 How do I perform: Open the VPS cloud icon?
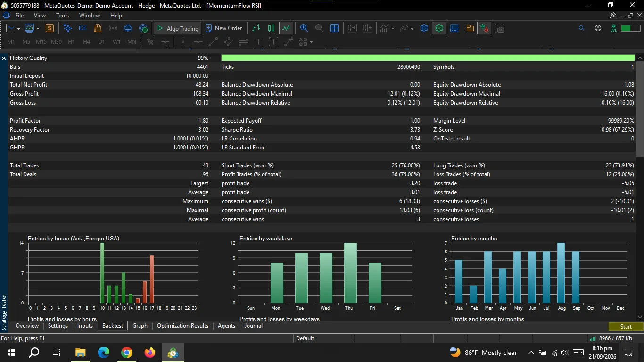point(128,28)
